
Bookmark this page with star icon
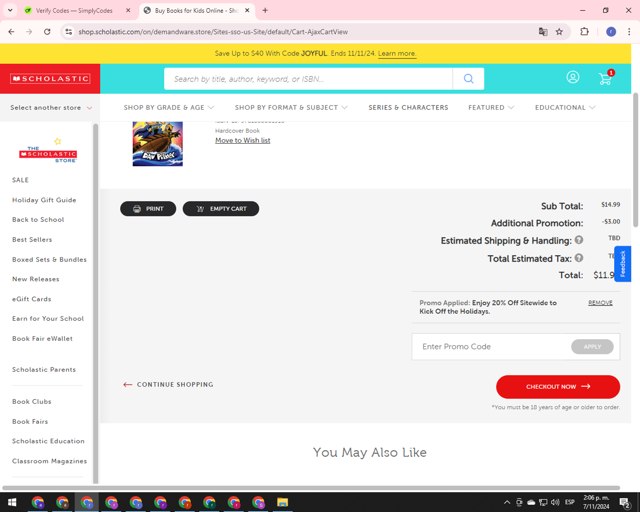click(x=559, y=32)
